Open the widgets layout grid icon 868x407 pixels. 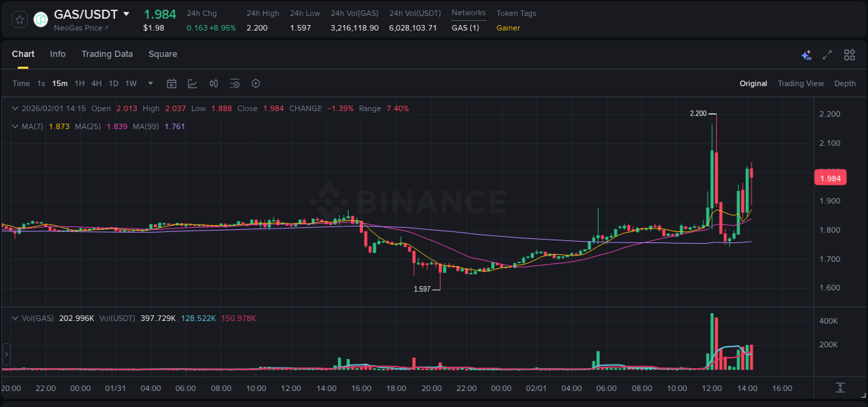point(847,54)
